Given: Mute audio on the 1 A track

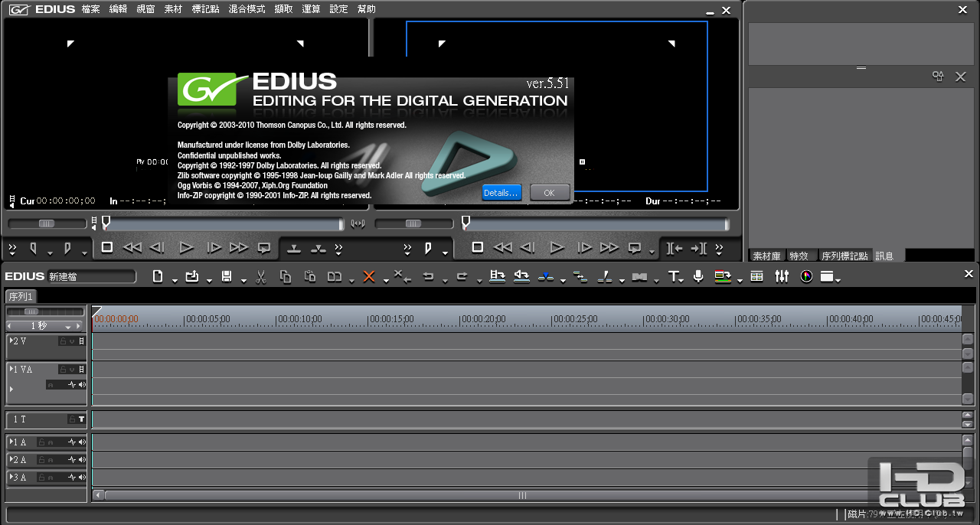Looking at the screenshot, I should [x=81, y=442].
